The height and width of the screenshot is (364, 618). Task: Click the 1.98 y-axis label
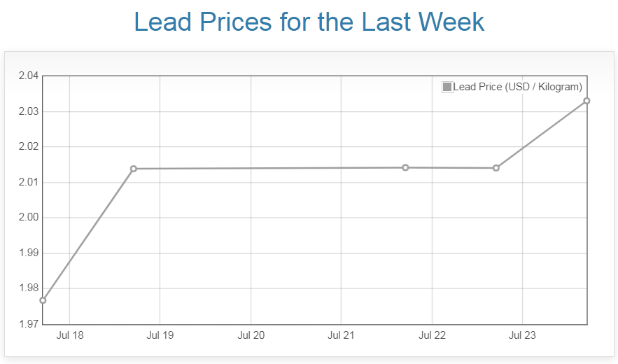[28, 288]
